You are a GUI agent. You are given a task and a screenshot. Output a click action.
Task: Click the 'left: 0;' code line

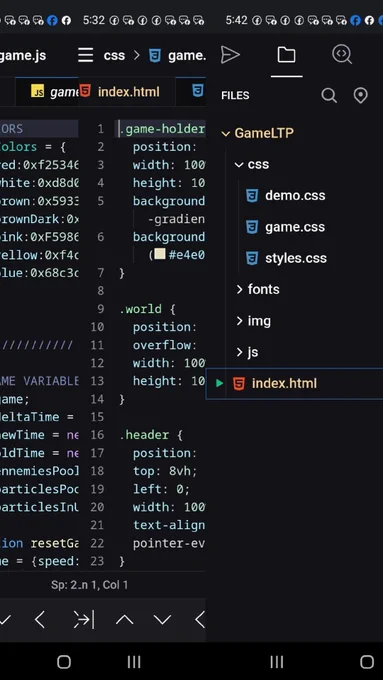(161, 489)
